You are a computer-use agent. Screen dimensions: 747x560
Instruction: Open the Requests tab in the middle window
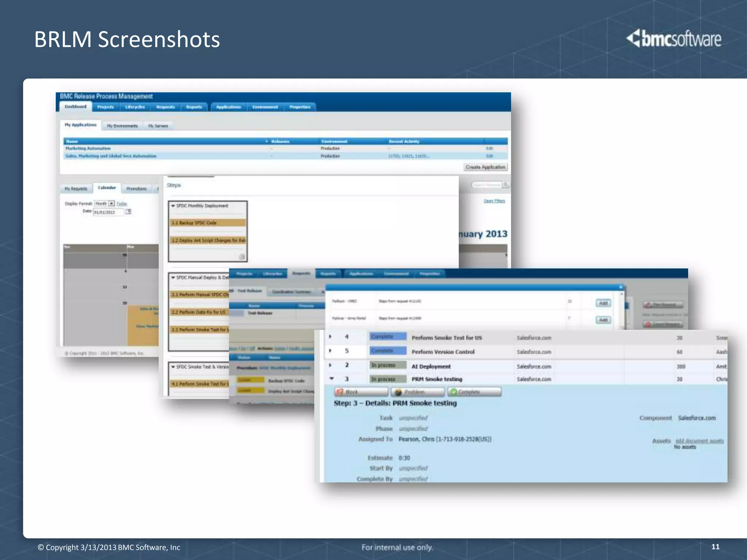click(301, 273)
